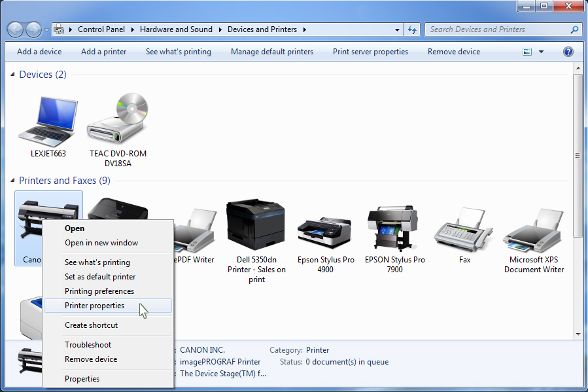
Task: Select the TEAC DVD-ROM DV18SA drive icon
Action: click(118, 121)
